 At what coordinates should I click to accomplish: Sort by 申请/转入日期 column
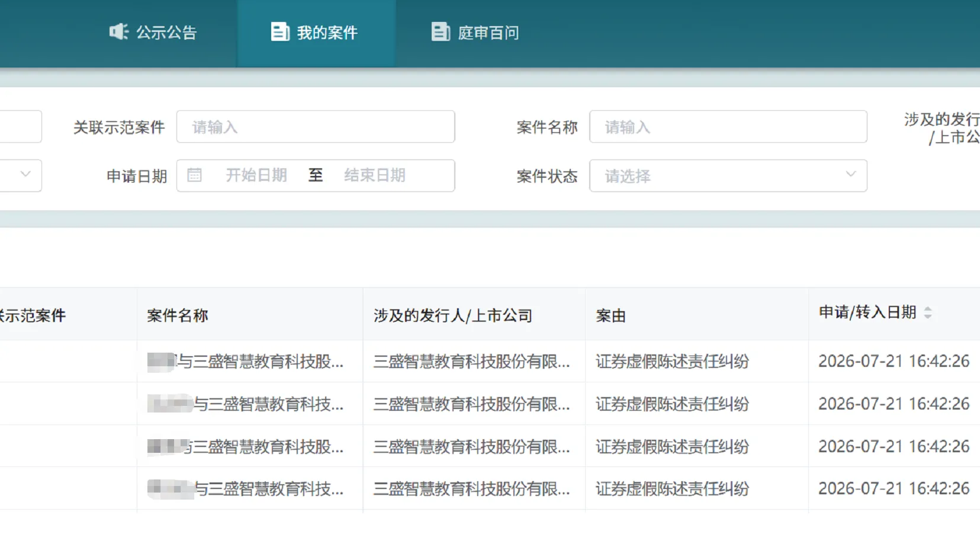pos(928,312)
